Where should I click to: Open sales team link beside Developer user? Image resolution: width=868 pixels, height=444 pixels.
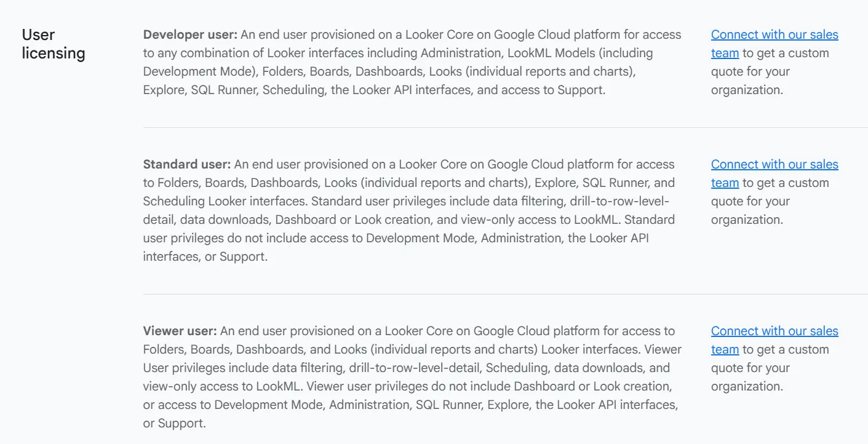click(x=774, y=35)
